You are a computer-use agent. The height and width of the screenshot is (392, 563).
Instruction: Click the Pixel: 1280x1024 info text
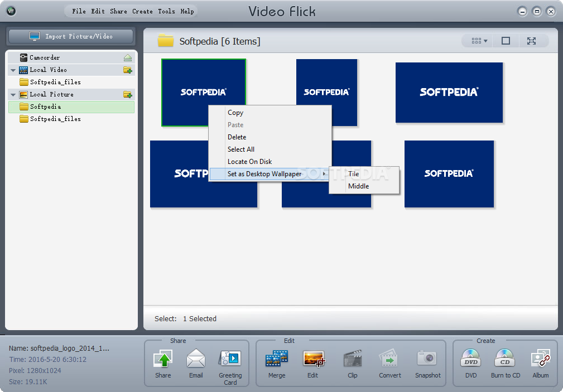(35, 370)
